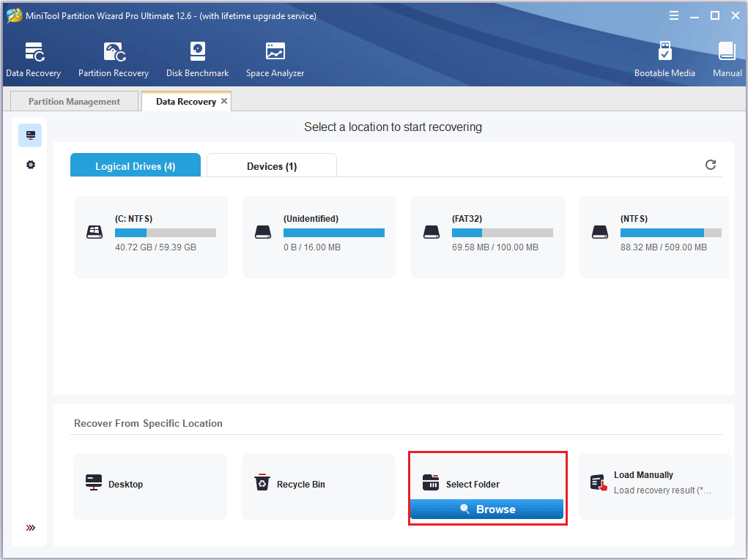Open the Data Recovery tool
Screen dimensions: 748x560
[34, 59]
